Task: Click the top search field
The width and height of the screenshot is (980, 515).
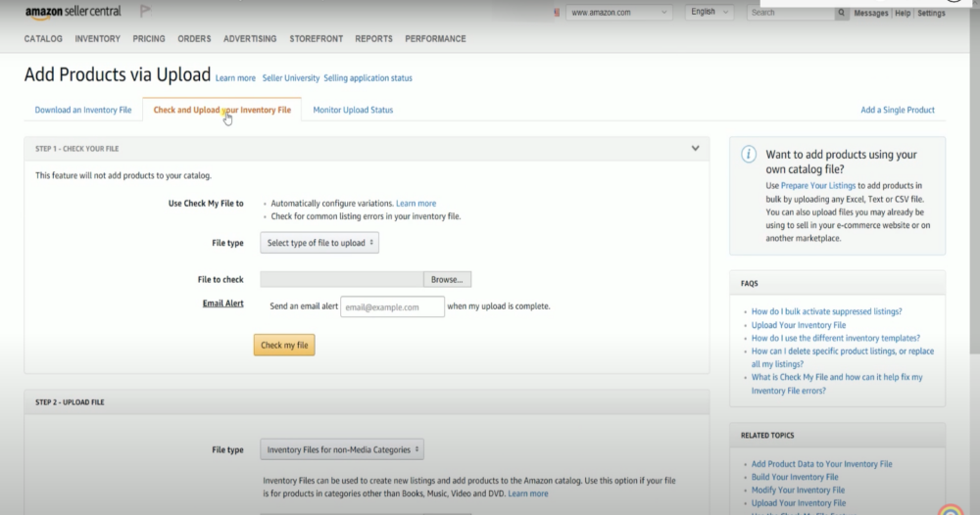Action: point(791,13)
